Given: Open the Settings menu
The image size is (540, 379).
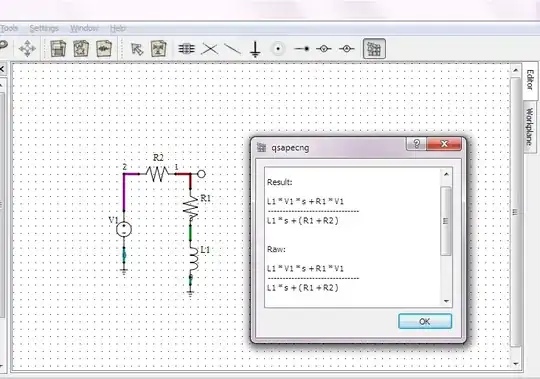Looking at the screenshot, I should (44, 28).
